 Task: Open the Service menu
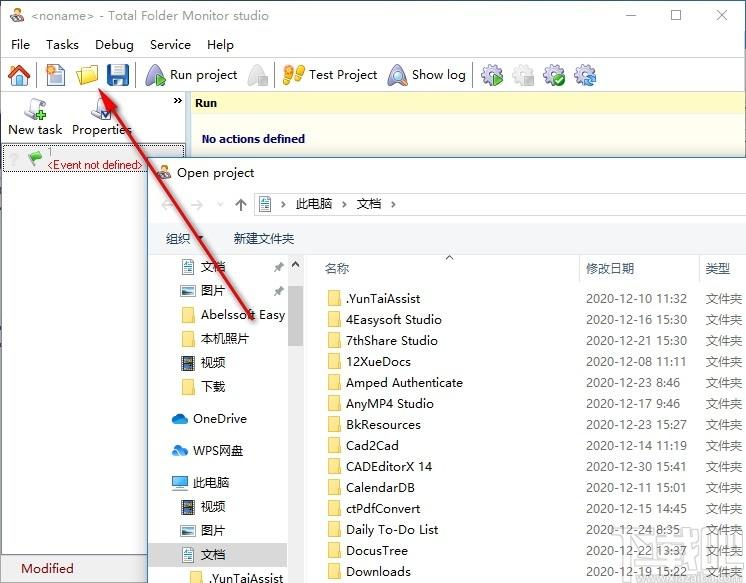click(x=170, y=45)
